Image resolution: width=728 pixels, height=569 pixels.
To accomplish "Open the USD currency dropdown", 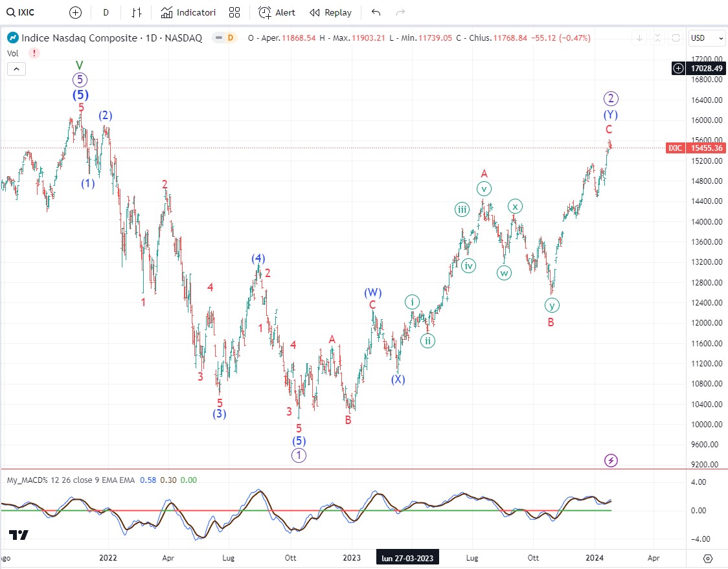I will pyautogui.click(x=707, y=38).
